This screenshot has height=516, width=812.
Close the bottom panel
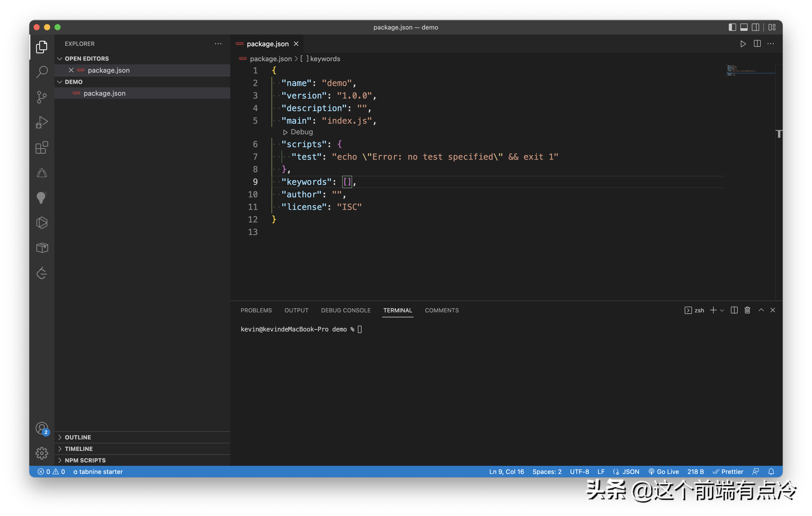pyautogui.click(x=772, y=310)
